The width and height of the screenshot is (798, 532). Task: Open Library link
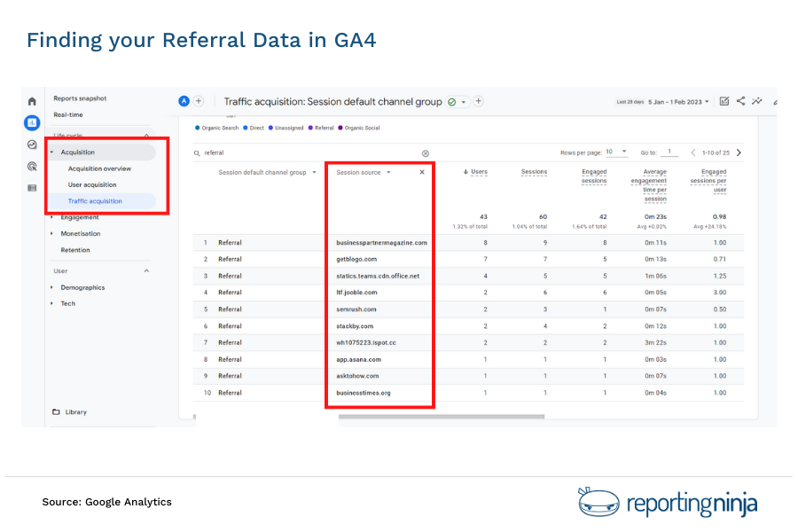pos(76,411)
